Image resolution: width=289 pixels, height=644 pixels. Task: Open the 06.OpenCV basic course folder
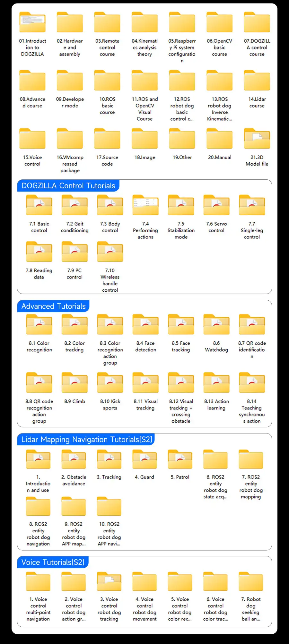219,22
